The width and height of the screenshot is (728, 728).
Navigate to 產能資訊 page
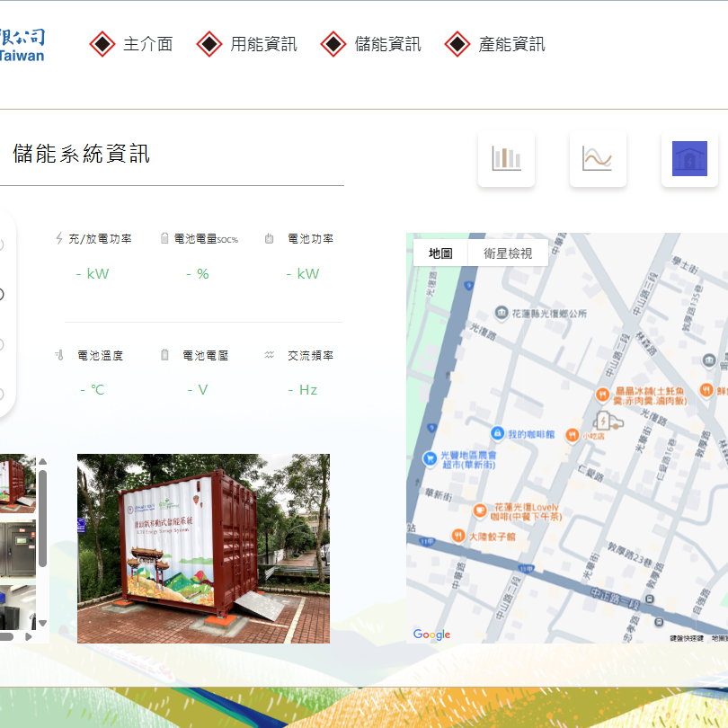[x=495, y=44]
